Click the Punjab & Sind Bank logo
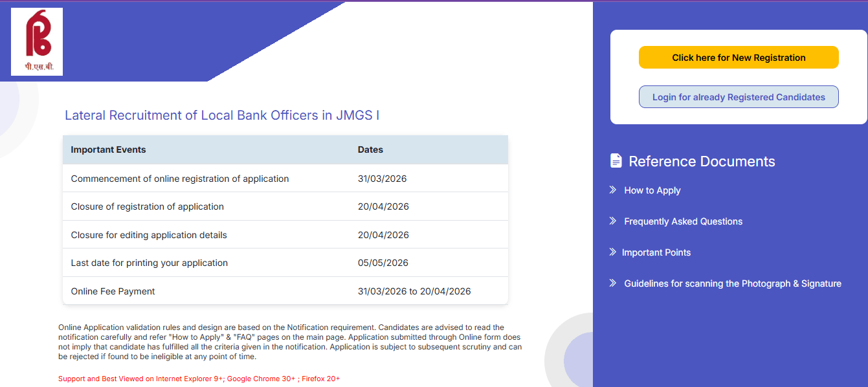 pos(36,41)
